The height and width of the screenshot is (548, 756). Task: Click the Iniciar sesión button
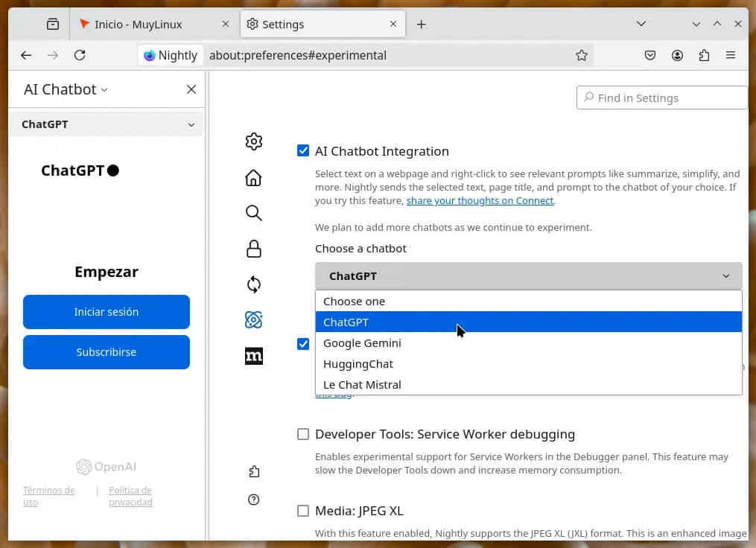107,312
